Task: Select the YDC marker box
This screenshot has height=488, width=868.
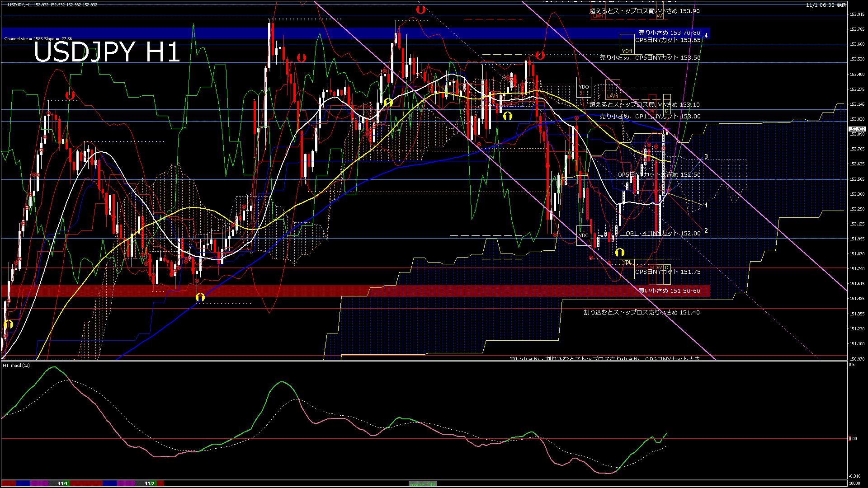Action: pos(584,235)
